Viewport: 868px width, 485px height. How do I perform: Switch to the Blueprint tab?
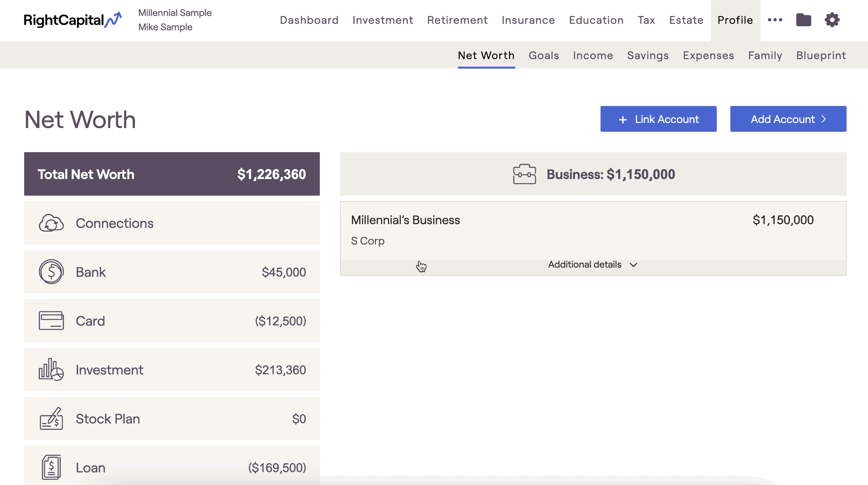(821, 56)
